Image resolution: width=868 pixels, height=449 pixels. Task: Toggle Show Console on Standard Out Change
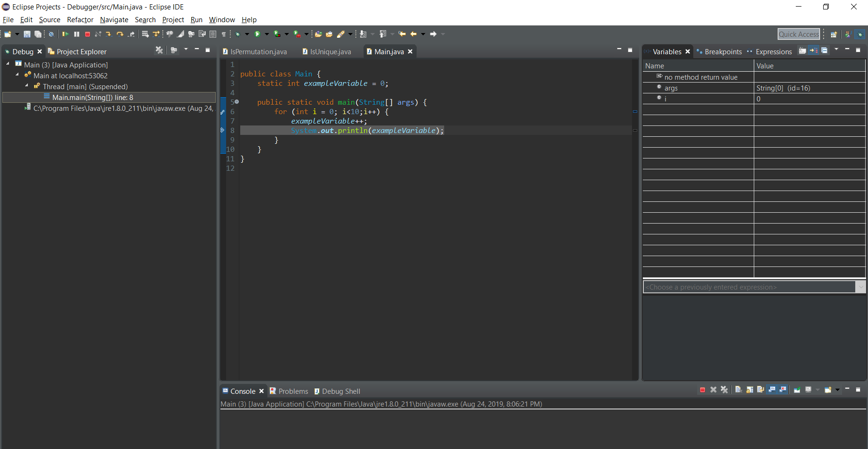(x=772, y=390)
